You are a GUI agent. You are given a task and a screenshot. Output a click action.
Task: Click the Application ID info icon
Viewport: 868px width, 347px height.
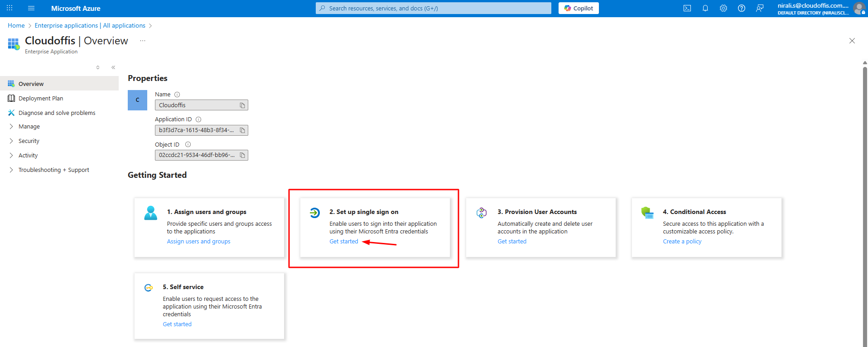point(198,119)
